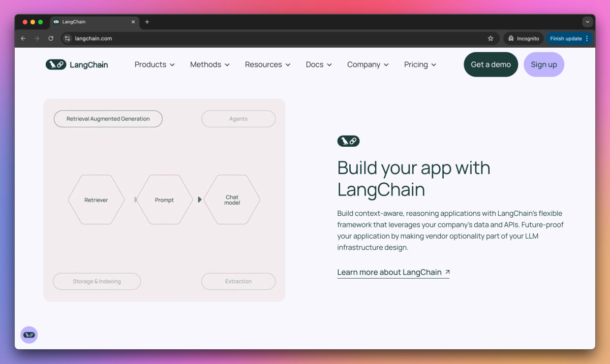
Task: Click the LangChain parrot badge above the headline
Action: [x=348, y=141]
